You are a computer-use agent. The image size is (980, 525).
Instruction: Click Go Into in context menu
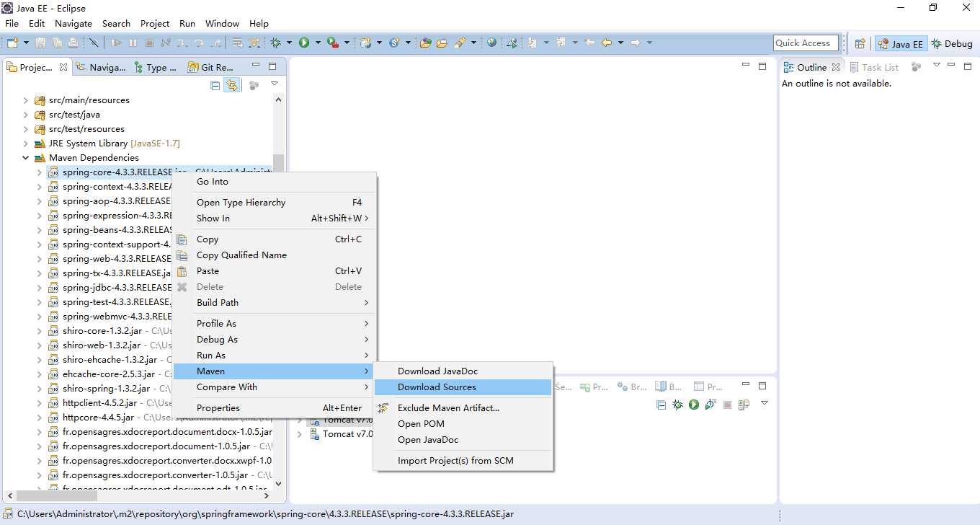(x=274, y=182)
